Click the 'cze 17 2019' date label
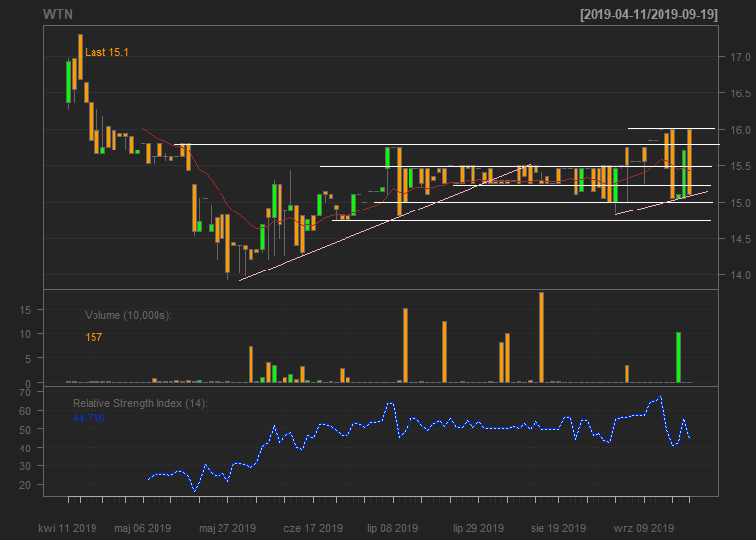The height and width of the screenshot is (540, 756). (x=313, y=528)
